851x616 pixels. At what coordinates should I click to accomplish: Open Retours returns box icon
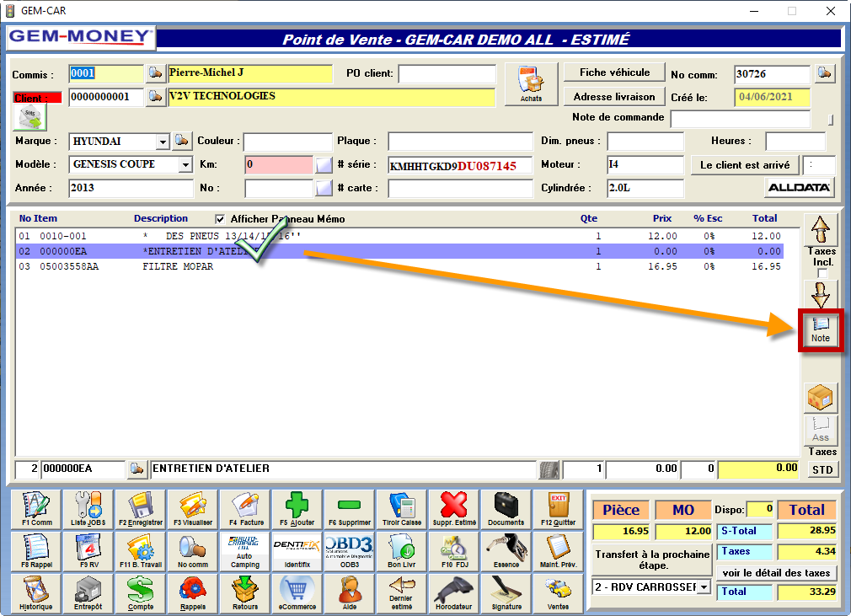point(245,593)
